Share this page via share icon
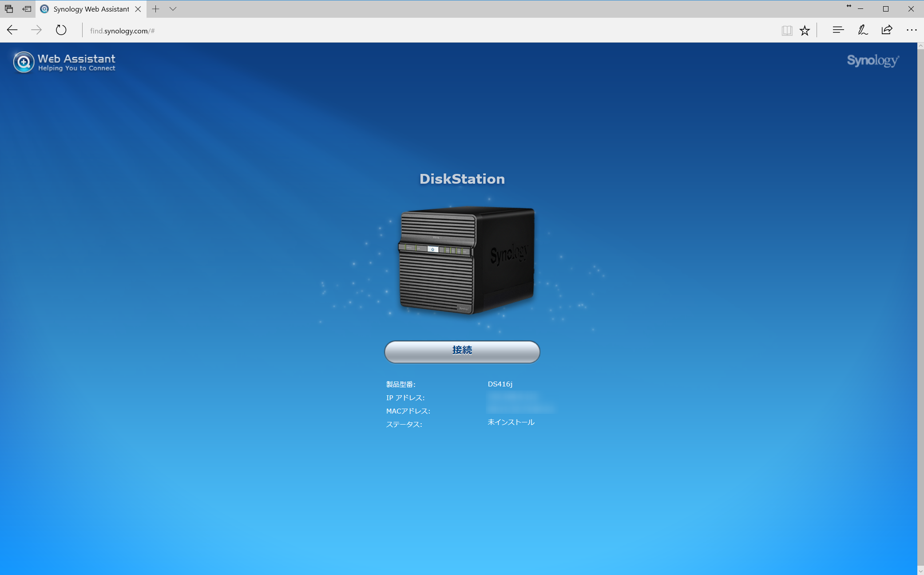Viewport: 924px width, 575px height. coord(887,30)
